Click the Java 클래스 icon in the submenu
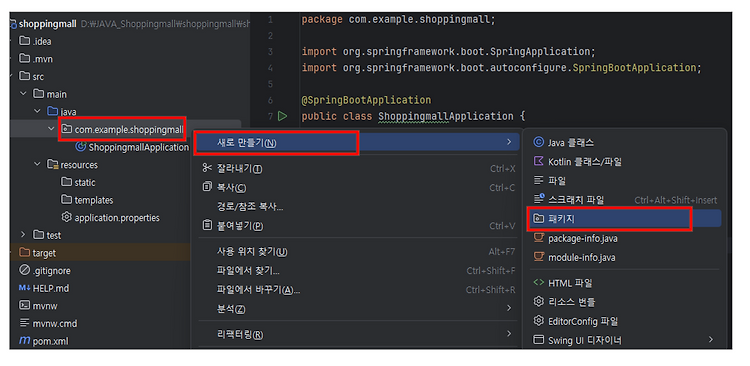This screenshot has width=750, height=366. pos(539,142)
